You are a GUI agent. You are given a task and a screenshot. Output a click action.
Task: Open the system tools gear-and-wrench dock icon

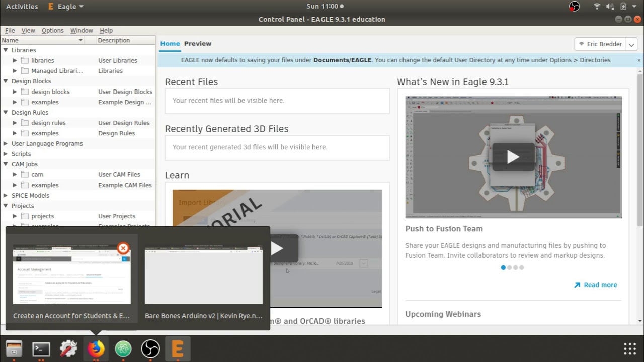pos(68,348)
